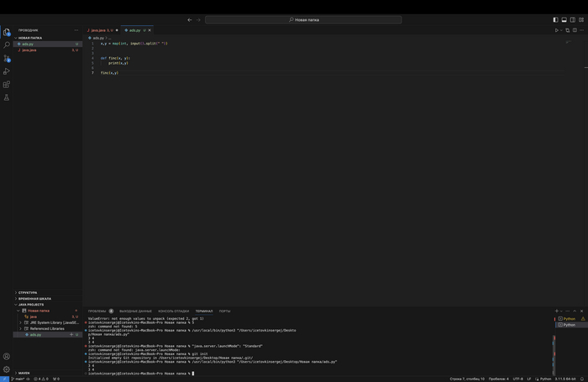
Task: Toggle the bottom panel layout button
Action: click(x=564, y=19)
